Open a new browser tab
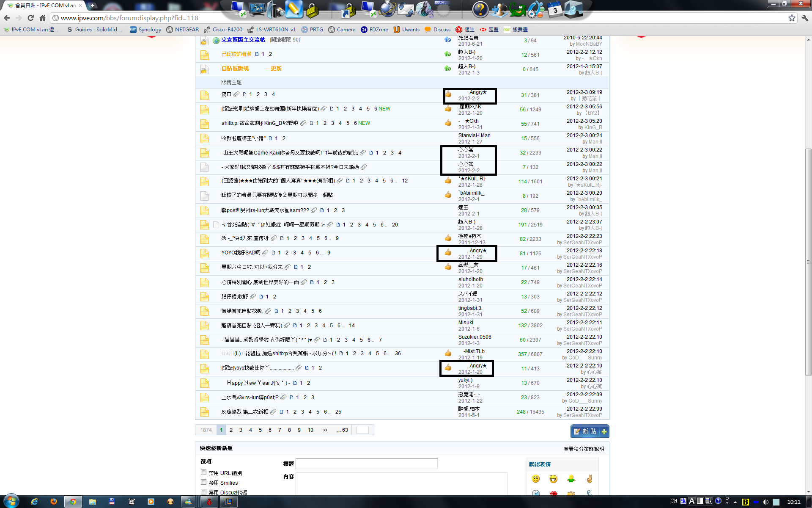 92,6
